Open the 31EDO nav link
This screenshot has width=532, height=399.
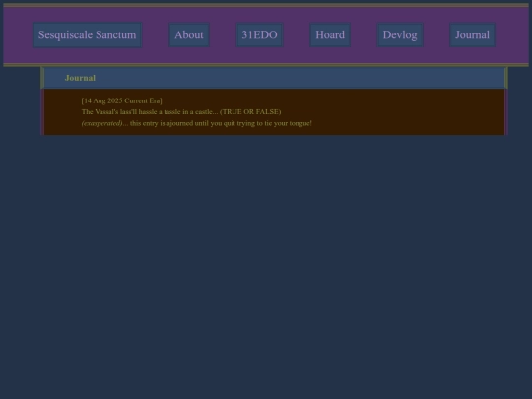(259, 34)
